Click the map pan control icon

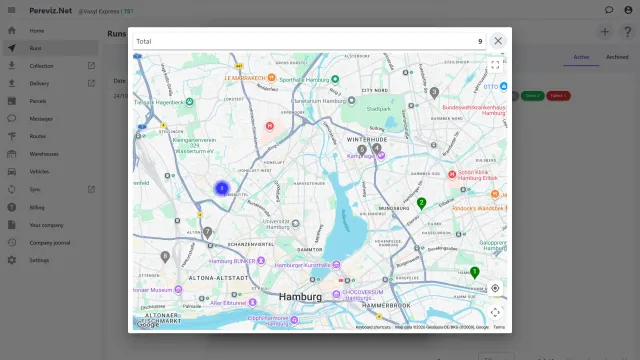click(495, 312)
